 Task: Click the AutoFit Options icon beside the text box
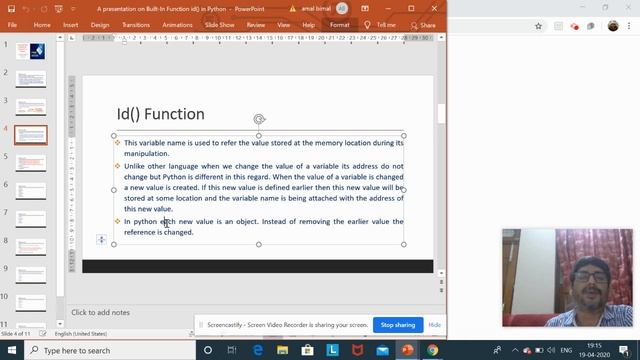tap(101, 240)
